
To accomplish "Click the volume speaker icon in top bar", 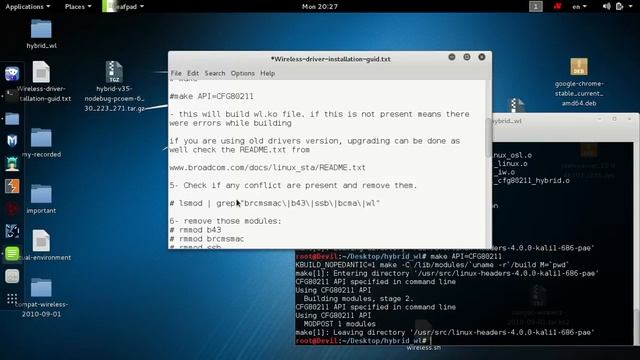I will [x=607, y=7].
